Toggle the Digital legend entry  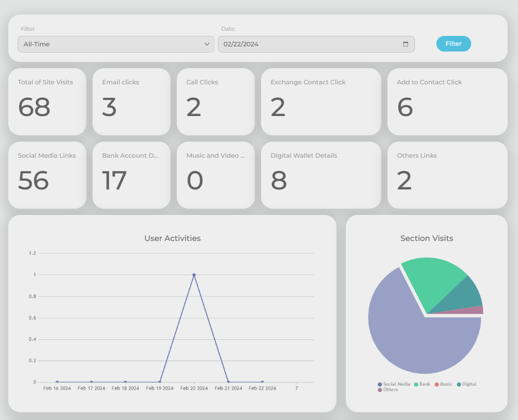pyautogui.click(x=467, y=384)
